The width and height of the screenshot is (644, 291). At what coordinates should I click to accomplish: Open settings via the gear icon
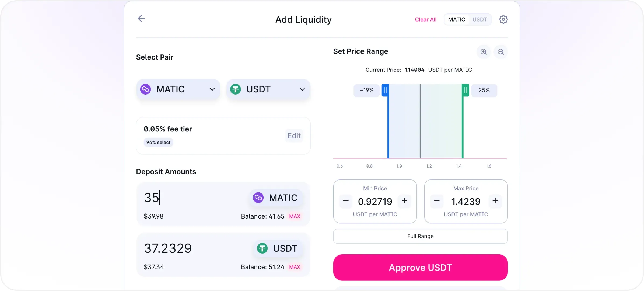pos(503,19)
